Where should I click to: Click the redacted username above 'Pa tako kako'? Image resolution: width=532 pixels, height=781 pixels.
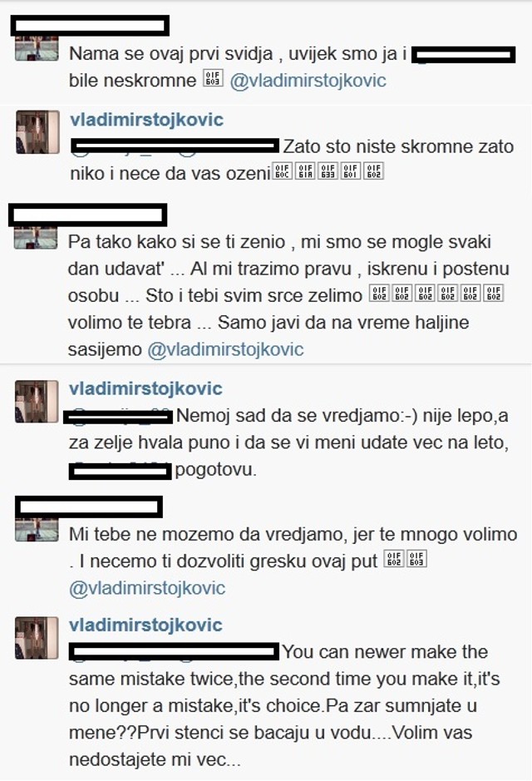point(88,215)
